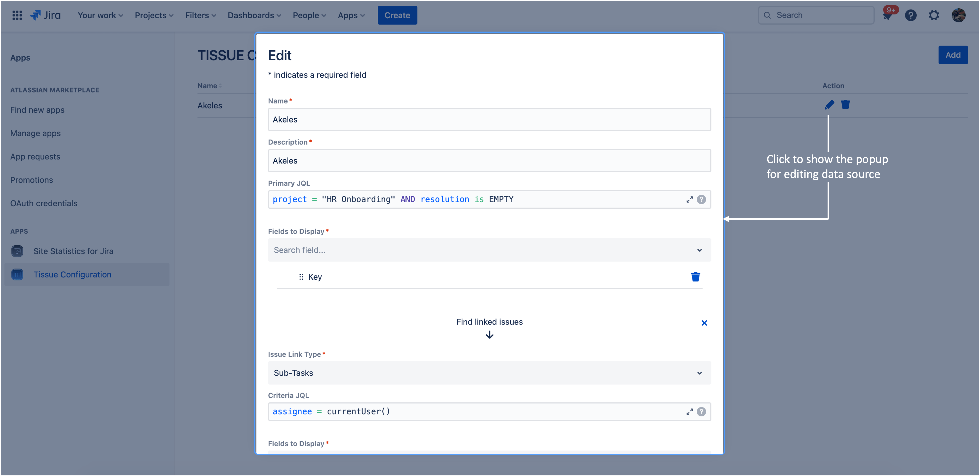Delete the Key field with trash icon

point(695,277)
